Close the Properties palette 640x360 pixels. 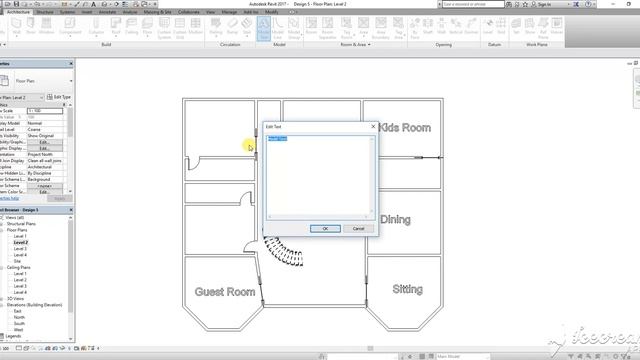click(71, 64)
